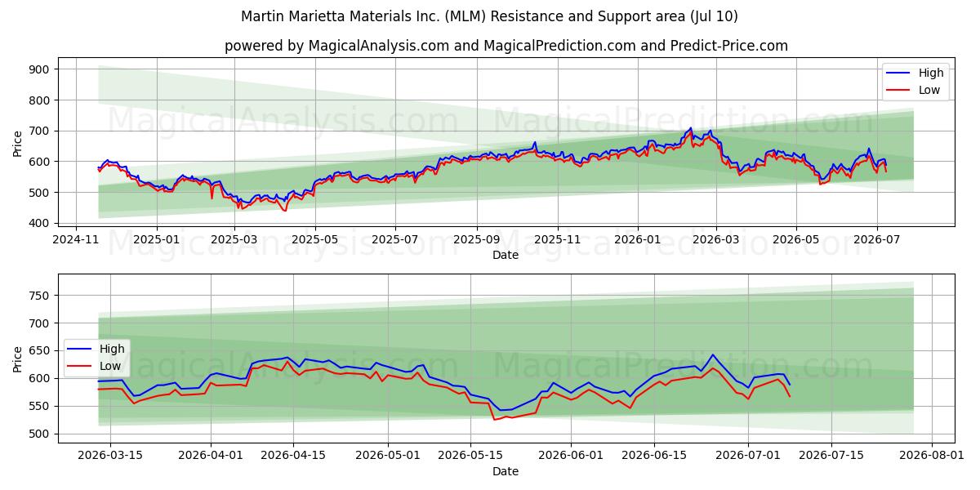Click the 2025-05 date tick label
This screenshot has height=490, width=980.
pyautogui.click(x=314, y=240)
